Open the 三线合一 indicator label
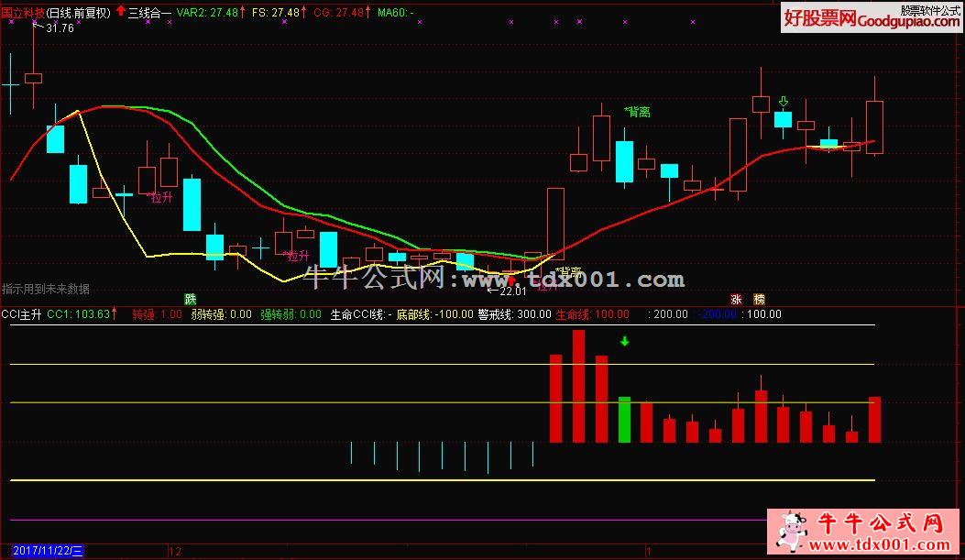The image size is (965, 560). pos(149,13)
